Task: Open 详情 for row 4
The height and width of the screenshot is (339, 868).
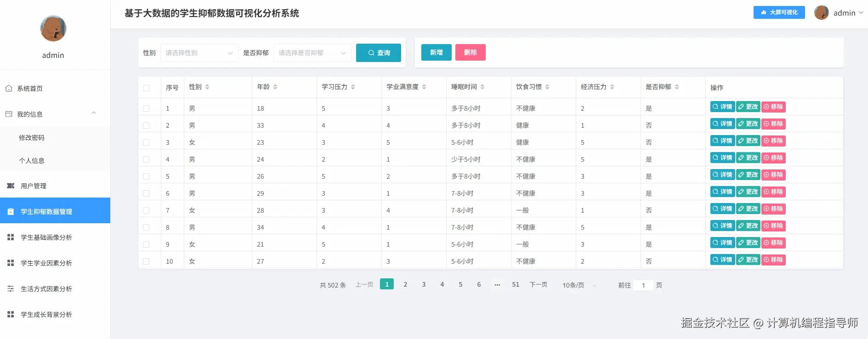Action: click(722, 158)
